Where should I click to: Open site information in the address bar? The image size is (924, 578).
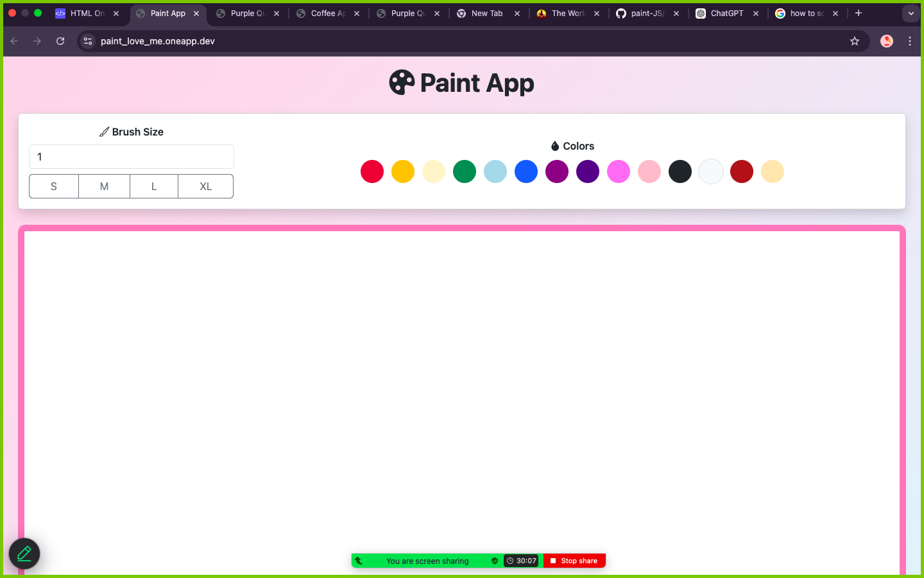click(x=87, y=40)
